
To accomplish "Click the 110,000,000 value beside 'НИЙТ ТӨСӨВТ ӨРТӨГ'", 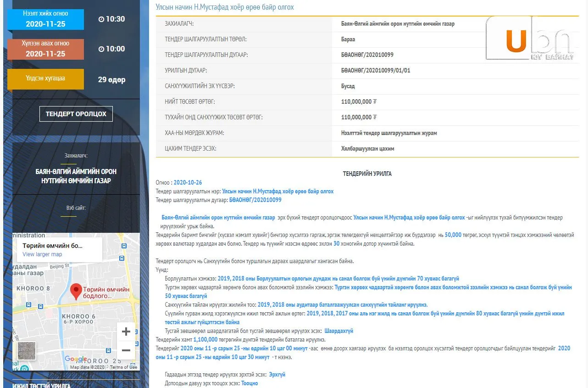I will [359, 102].
